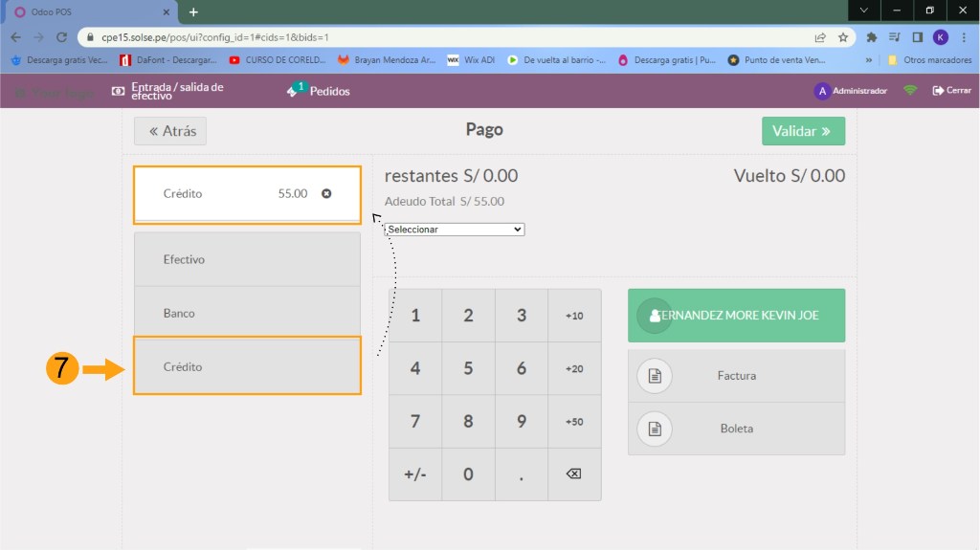
Task: Choose the Banco payment method
Action: [x=247, y=313]
